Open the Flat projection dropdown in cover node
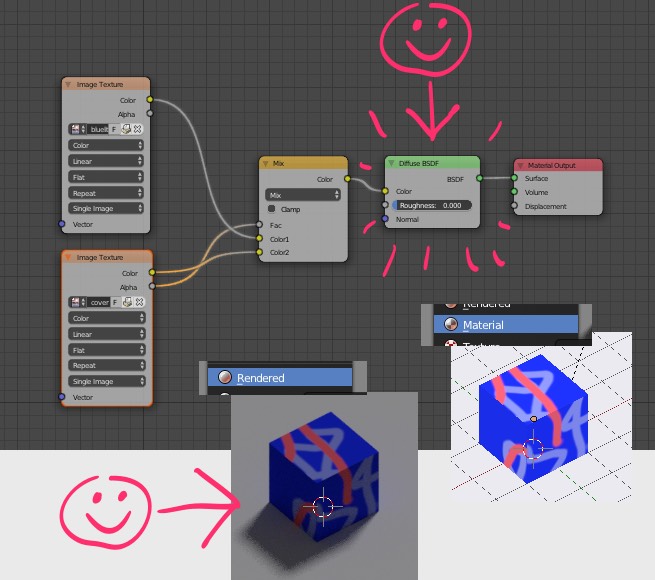The height and width of the screenshot is (580, 655). [107, 350]
